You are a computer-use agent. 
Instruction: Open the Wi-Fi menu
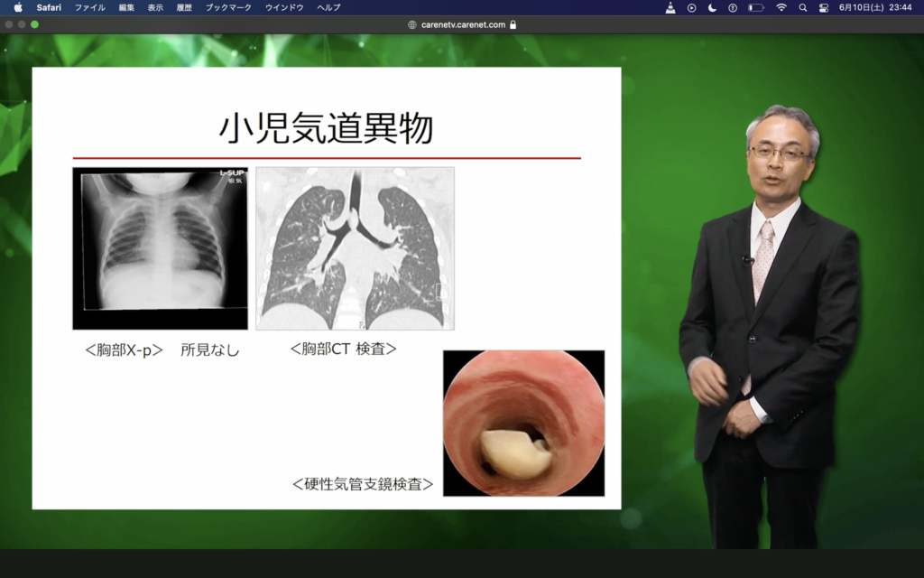(x=781, y=7)
